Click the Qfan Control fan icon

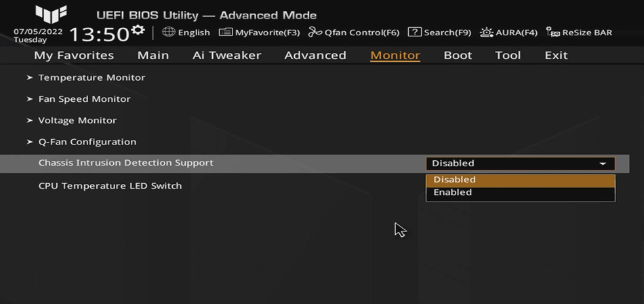(315, 32)
